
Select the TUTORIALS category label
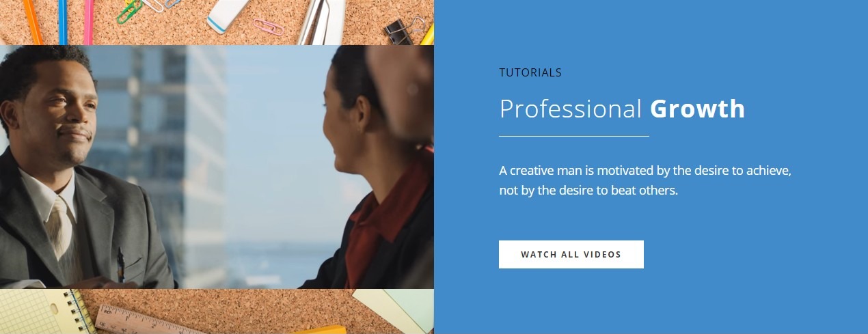click(530, 72)
